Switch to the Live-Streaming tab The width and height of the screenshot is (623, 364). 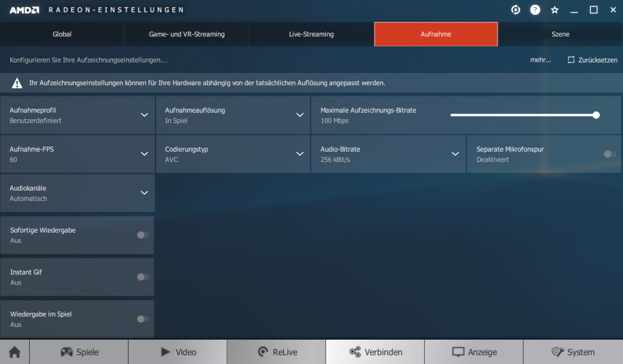(x=311, y=34)
